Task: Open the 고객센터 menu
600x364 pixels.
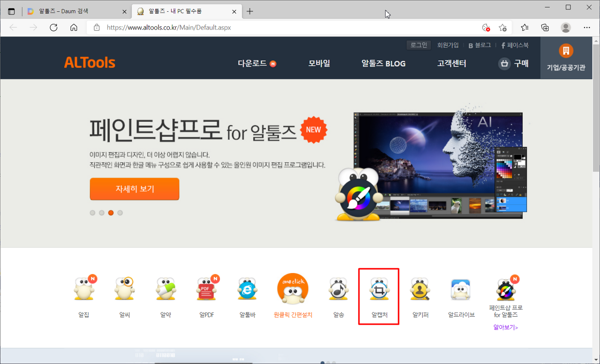Action: pyautogui.click(x=452, y=64)
